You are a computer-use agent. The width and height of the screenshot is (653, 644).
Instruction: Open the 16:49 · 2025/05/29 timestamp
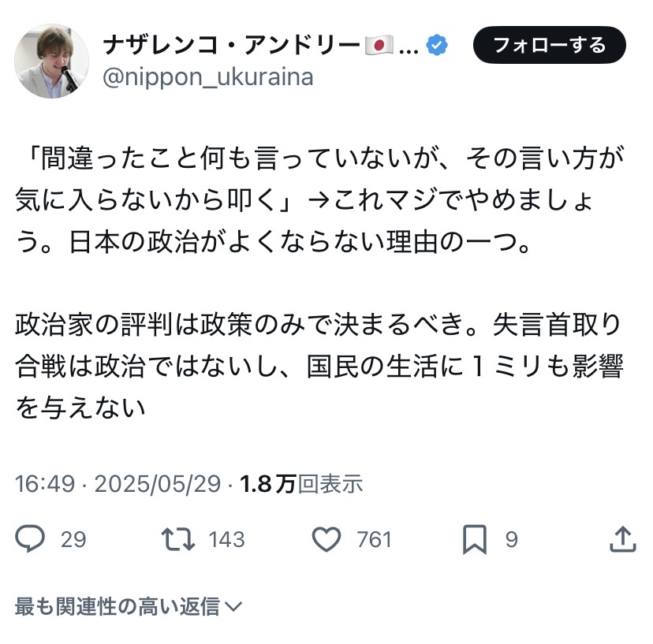click(x=118, y=484)
